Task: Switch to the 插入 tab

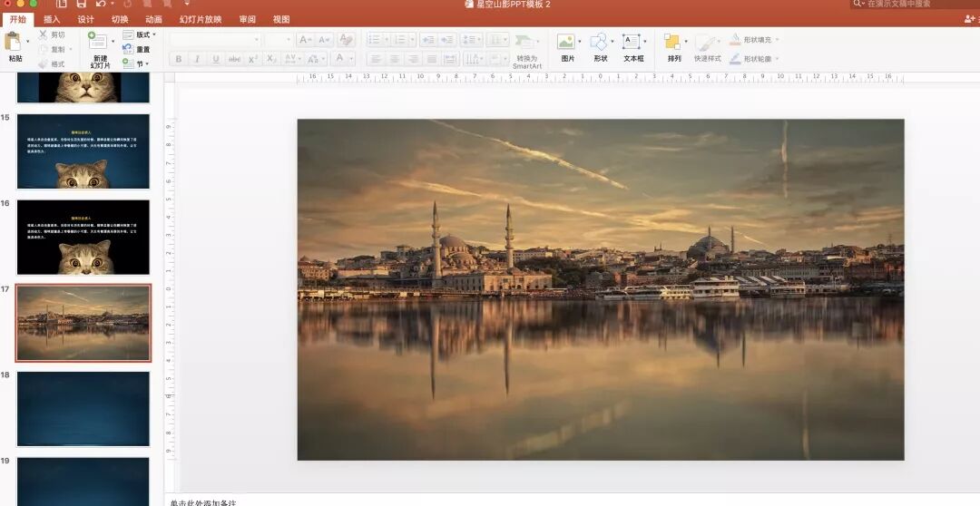Action: 52,19
